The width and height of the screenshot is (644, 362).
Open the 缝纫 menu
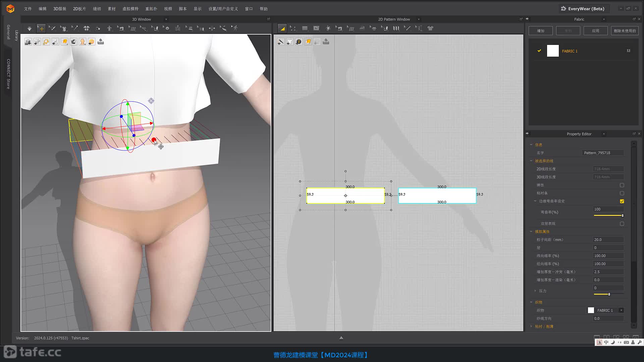tap(97, 9)
